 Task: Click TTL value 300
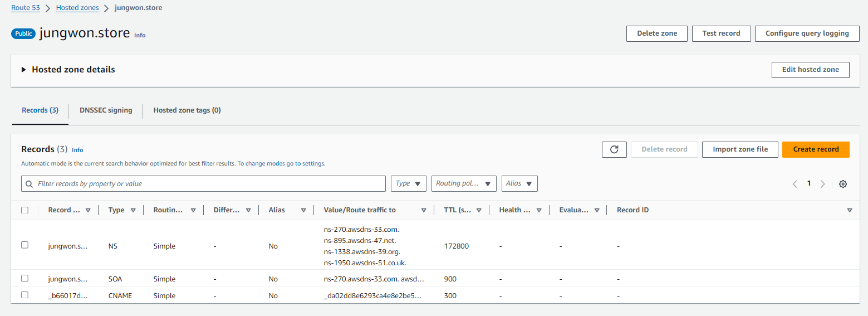click(x=450, y=295)
